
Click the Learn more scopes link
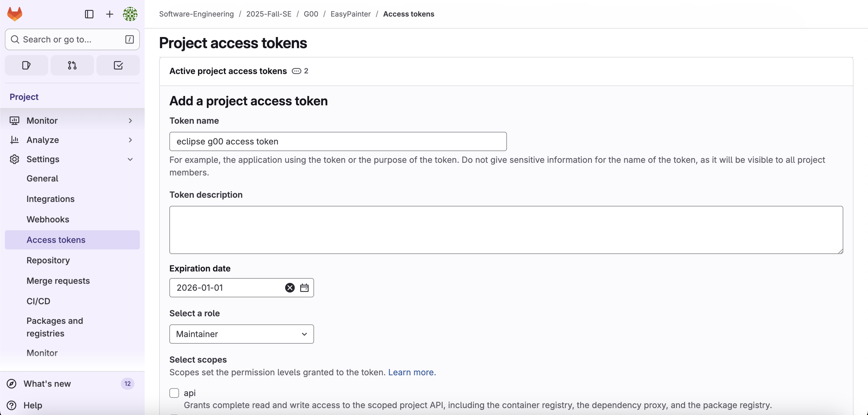(x=412, y=372)
